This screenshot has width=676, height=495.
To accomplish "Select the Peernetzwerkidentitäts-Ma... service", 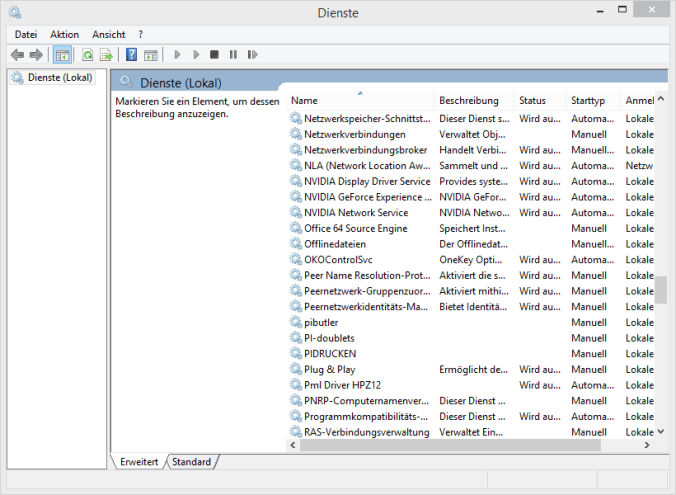I will tap(366, 307).
